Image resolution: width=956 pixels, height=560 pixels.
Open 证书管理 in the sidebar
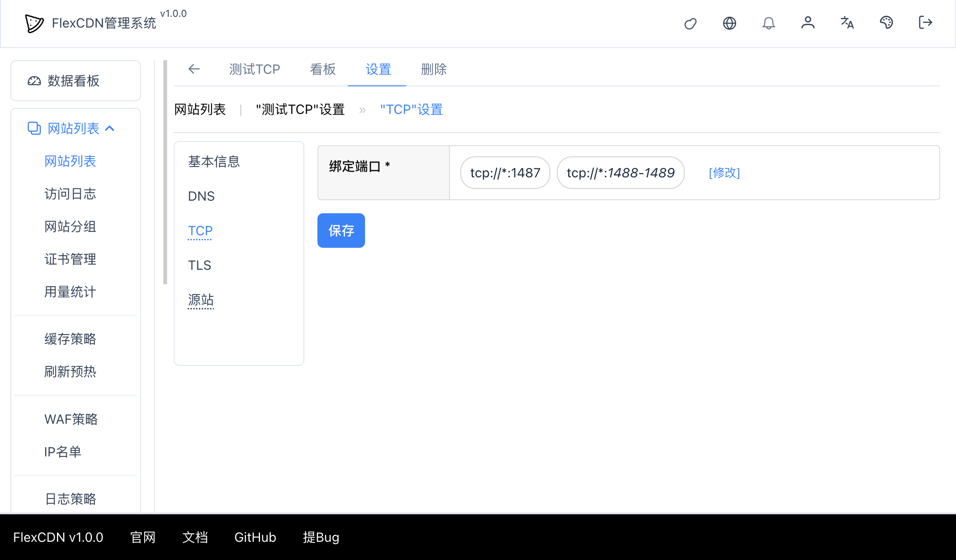[70, 259]
